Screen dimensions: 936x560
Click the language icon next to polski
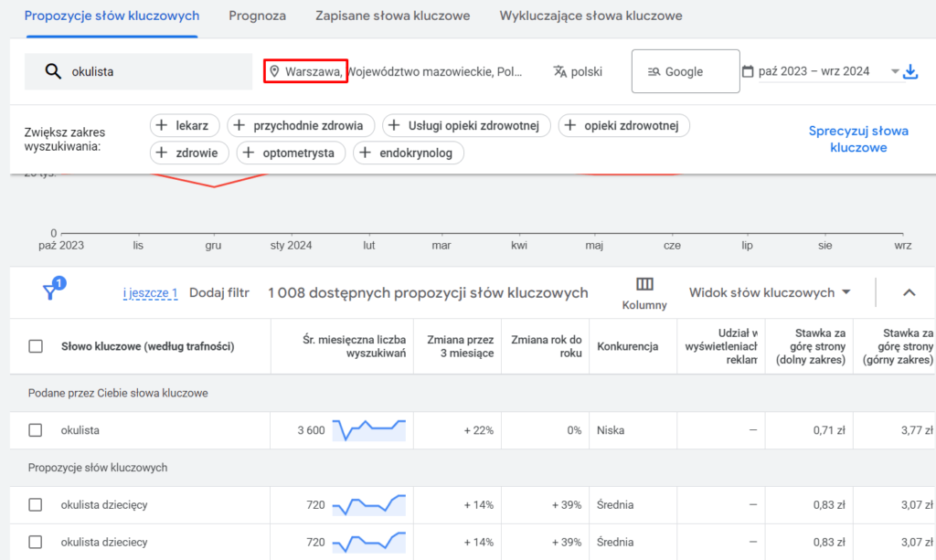(560, 71)
